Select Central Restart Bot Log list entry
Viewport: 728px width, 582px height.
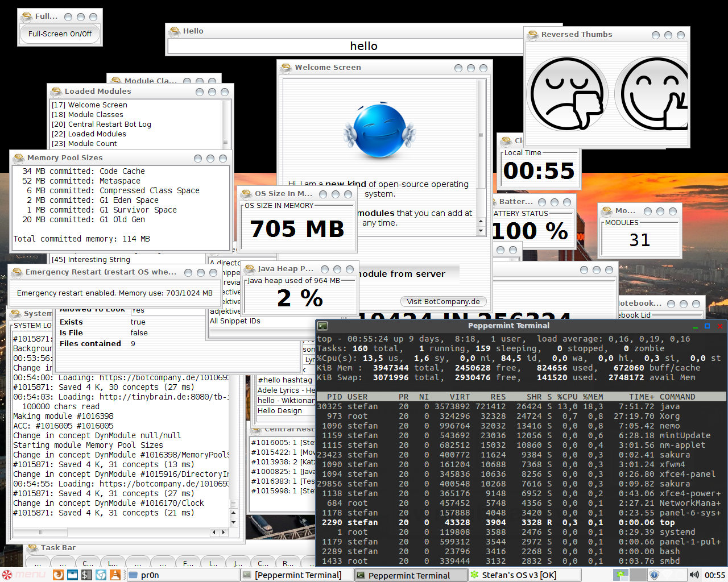click(109, 124)
